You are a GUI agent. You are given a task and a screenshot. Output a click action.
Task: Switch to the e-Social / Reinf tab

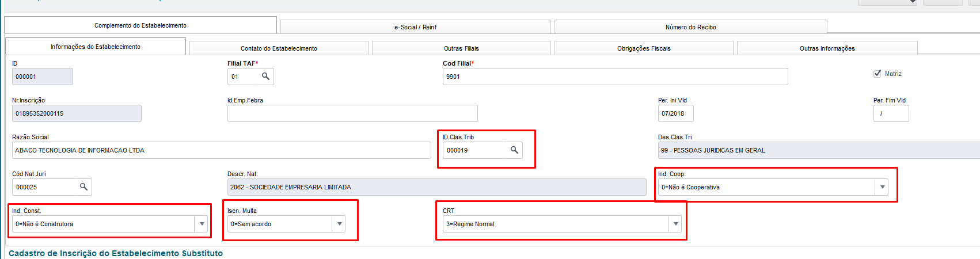pyautogui.click(x=416, y=27)
